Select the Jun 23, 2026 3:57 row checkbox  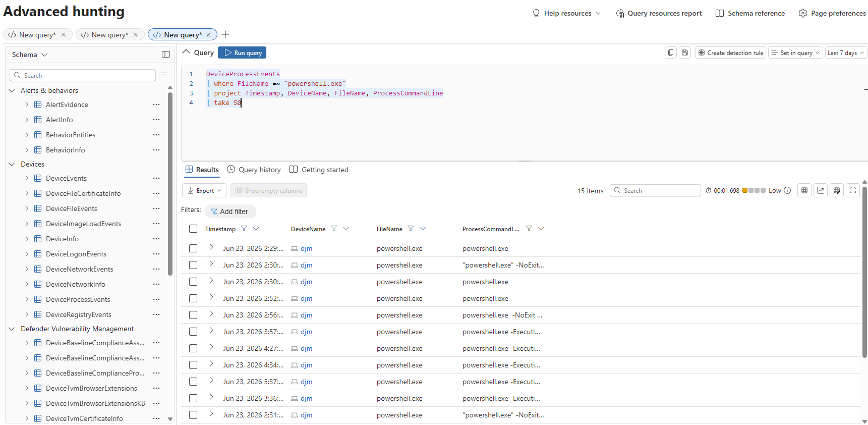(x=193, y=332)
